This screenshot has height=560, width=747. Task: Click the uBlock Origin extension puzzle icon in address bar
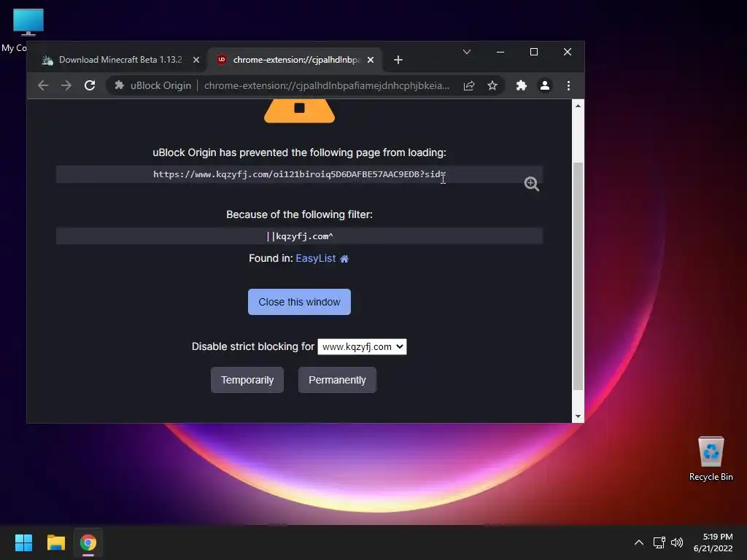[x=119, y=85]
